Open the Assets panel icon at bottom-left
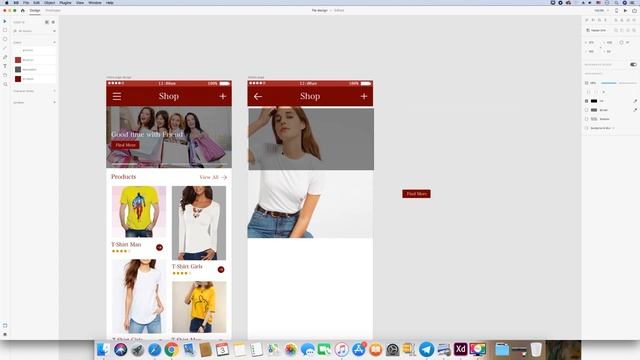Viewport: 640px width, 360px height. [5, 326]
